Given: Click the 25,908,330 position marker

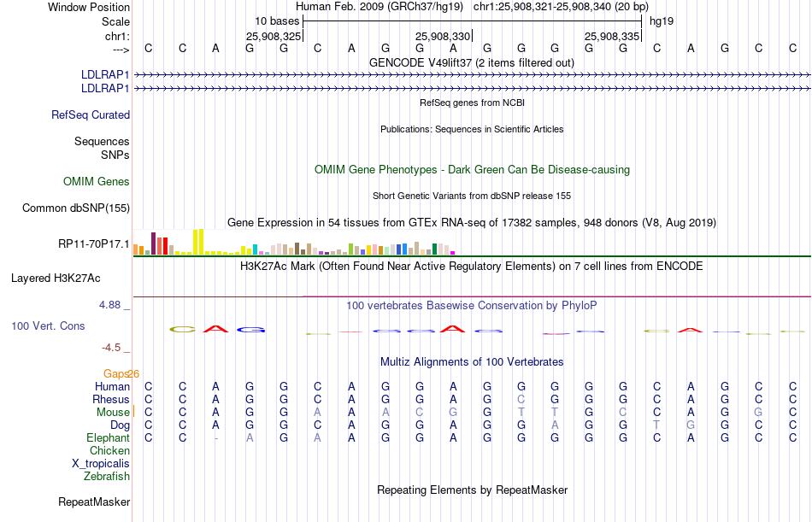Looking at the screenshot, I should pos(443,36).
